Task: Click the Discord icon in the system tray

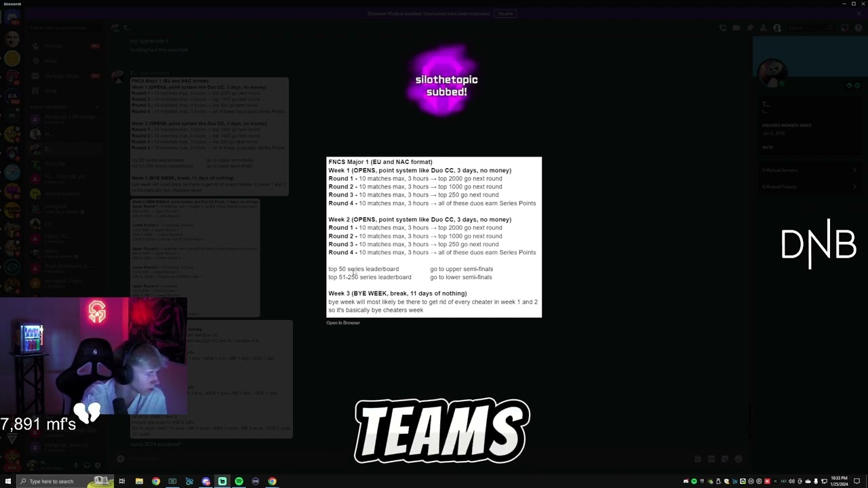Action: [x=686, y=481]
